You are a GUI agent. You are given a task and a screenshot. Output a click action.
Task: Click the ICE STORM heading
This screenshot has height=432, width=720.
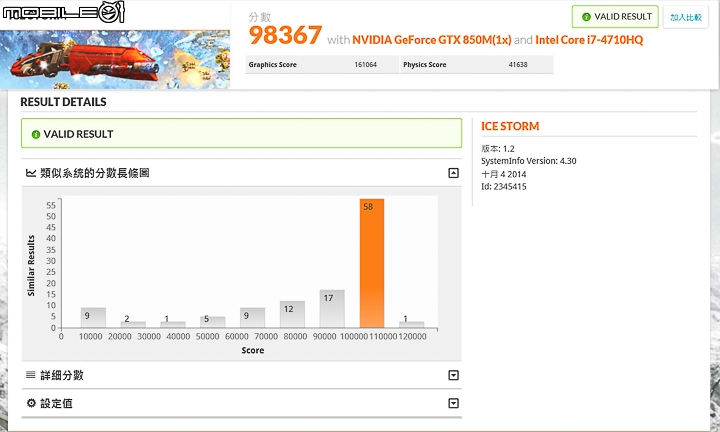pyautogui.click(x=510, y=126)
